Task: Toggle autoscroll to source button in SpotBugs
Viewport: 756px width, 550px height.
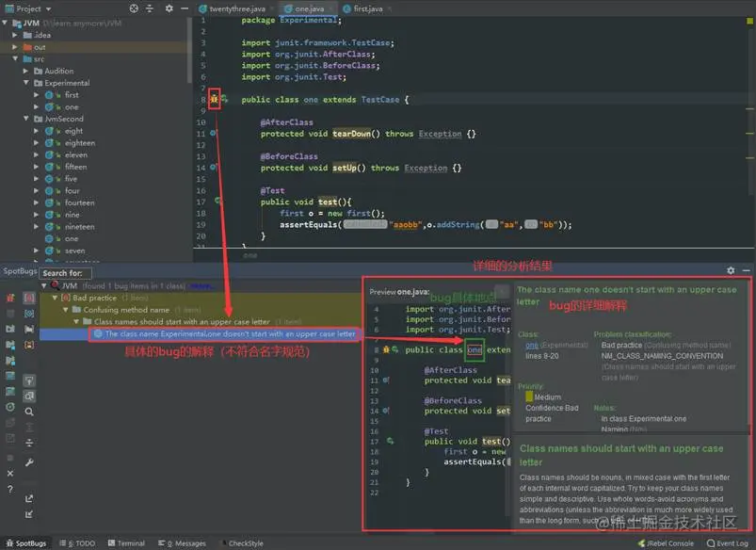Action: [29, 380]
